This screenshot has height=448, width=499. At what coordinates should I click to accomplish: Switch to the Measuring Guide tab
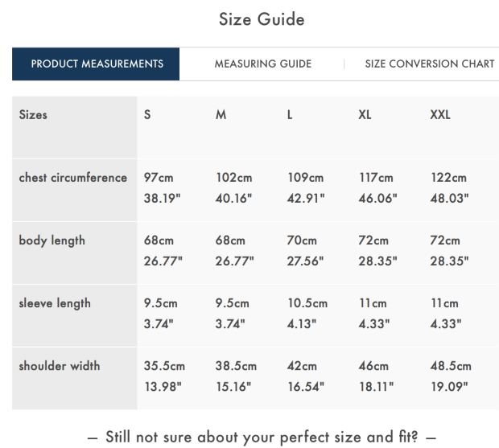tap(262, 64)
